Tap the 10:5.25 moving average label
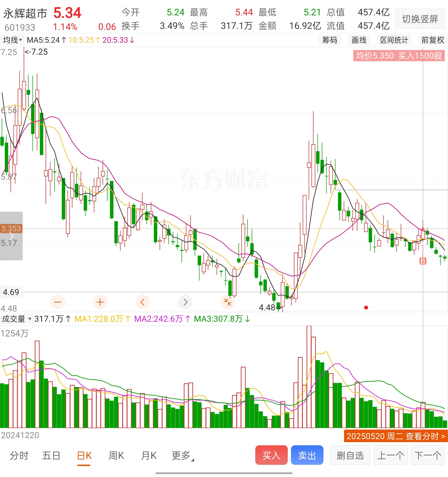The width and height of the screenshot is (448, 477). click(84, 40)
